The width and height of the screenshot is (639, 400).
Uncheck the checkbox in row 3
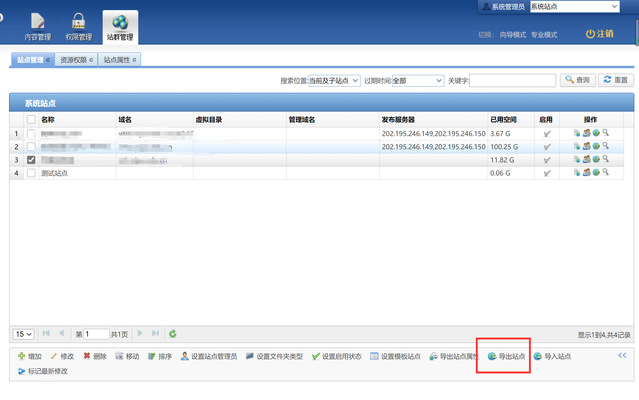tap(31, 160)
